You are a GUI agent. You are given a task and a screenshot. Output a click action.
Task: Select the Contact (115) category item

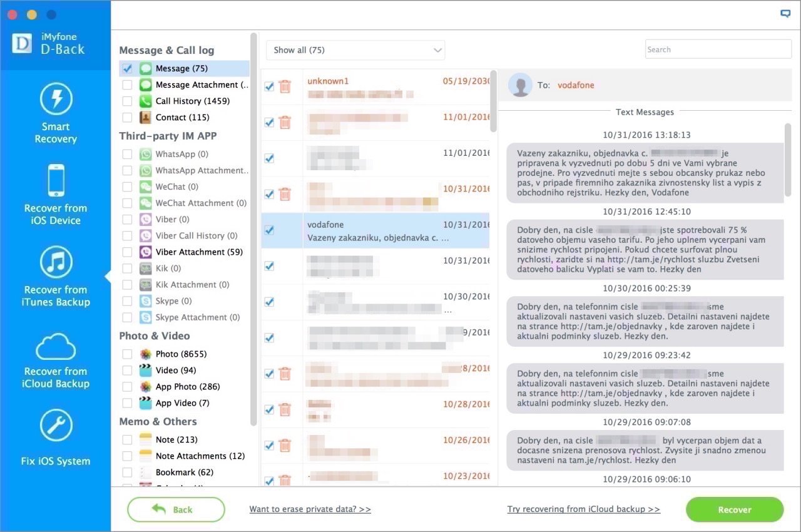point(182,117)
